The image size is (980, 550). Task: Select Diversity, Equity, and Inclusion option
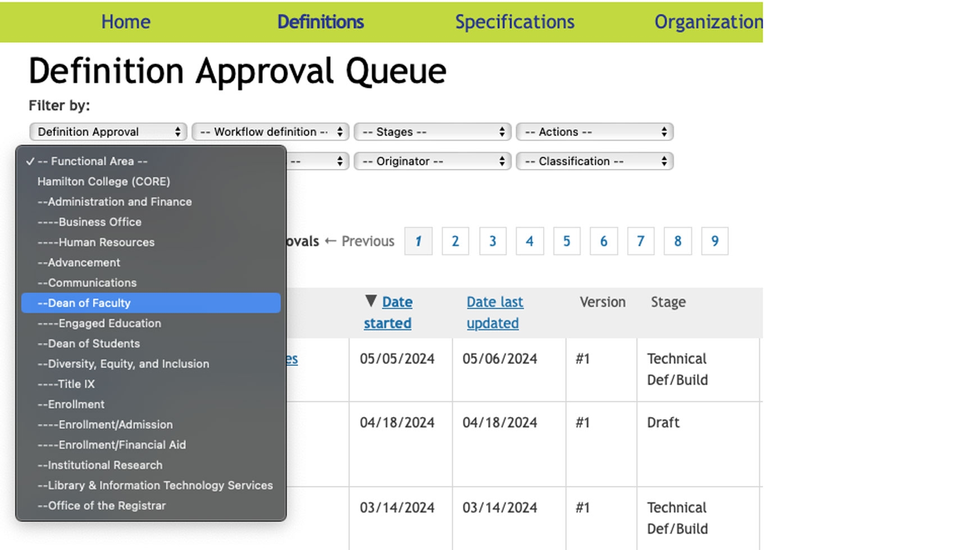coord(151,364)
